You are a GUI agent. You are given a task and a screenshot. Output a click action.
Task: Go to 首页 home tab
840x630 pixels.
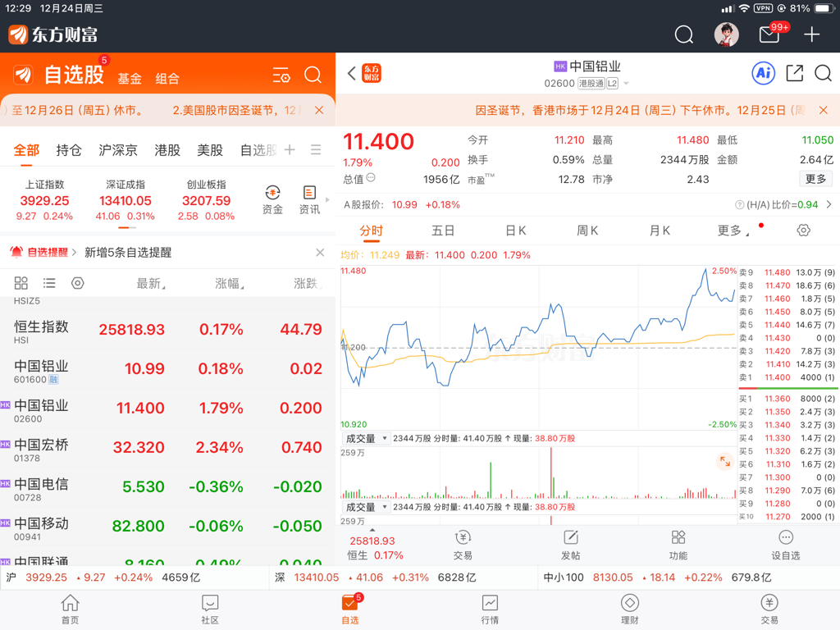coord(71,609)
